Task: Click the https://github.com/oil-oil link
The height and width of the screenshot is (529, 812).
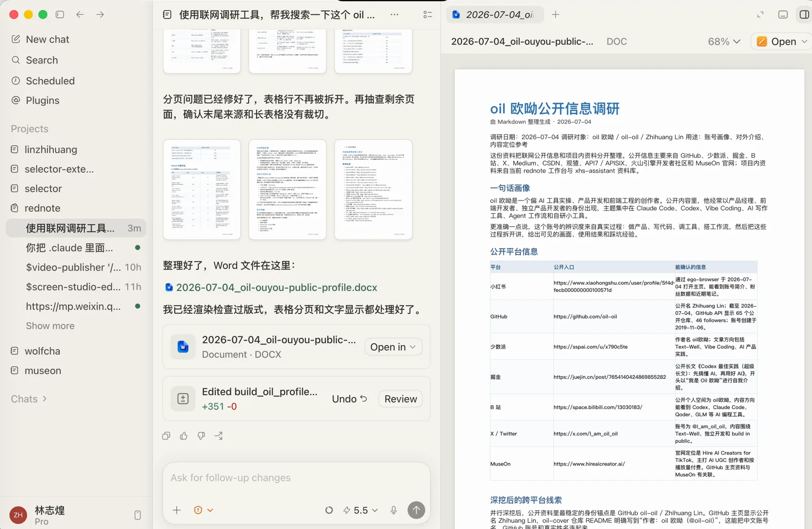Action: coord(585,316)
